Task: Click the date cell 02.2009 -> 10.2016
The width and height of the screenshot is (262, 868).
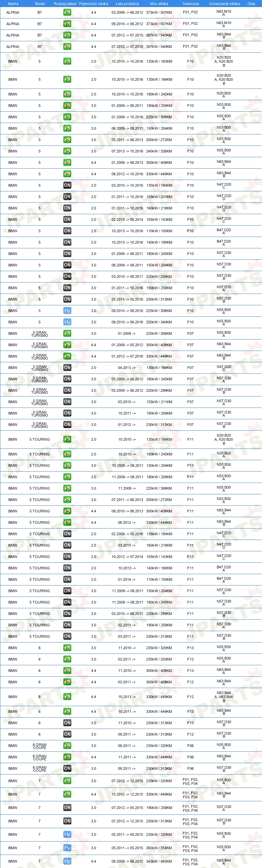Action: 127,534
